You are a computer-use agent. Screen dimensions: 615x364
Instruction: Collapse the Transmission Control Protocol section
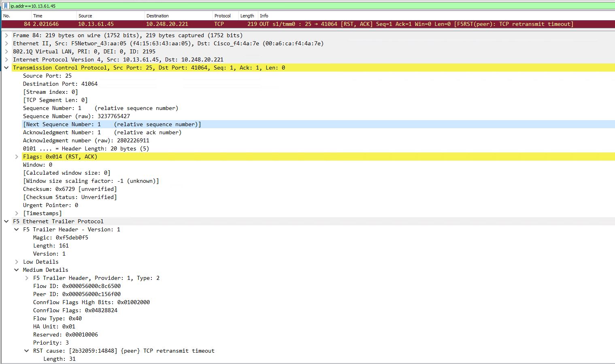tap(6, 68)
